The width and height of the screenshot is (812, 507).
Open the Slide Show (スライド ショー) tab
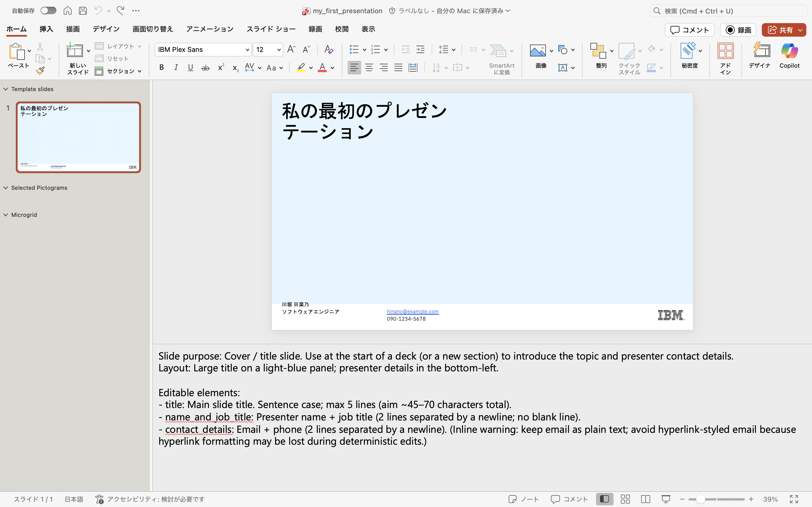[271, 29]
